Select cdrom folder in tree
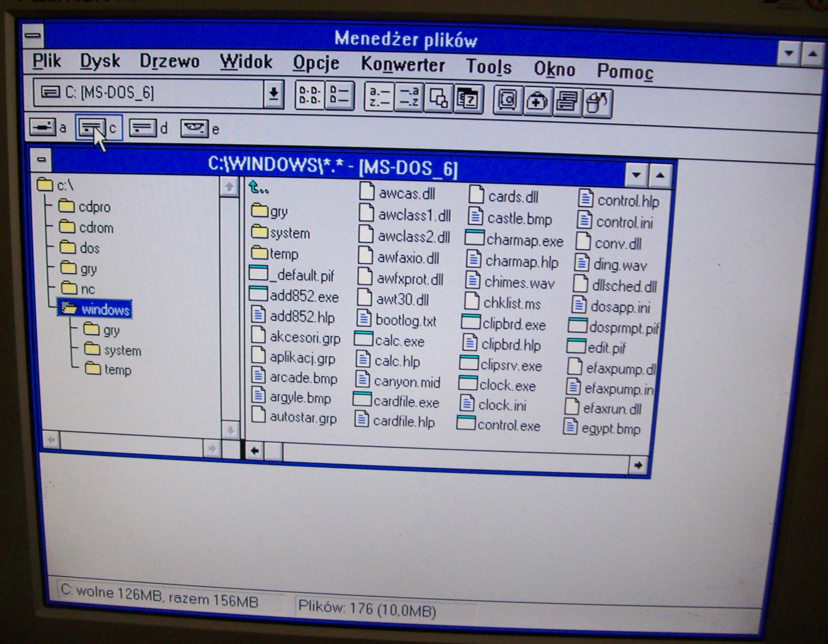The width and height of the screenshot is (828, 644). (x=86, y=228)
